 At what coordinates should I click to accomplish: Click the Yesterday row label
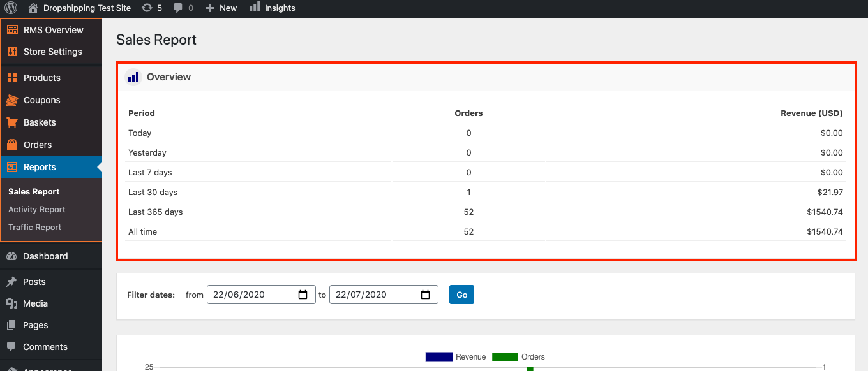147,152
